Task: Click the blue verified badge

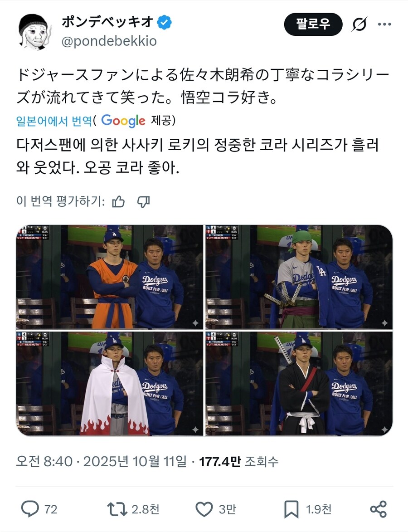Action: pos(165,22)
